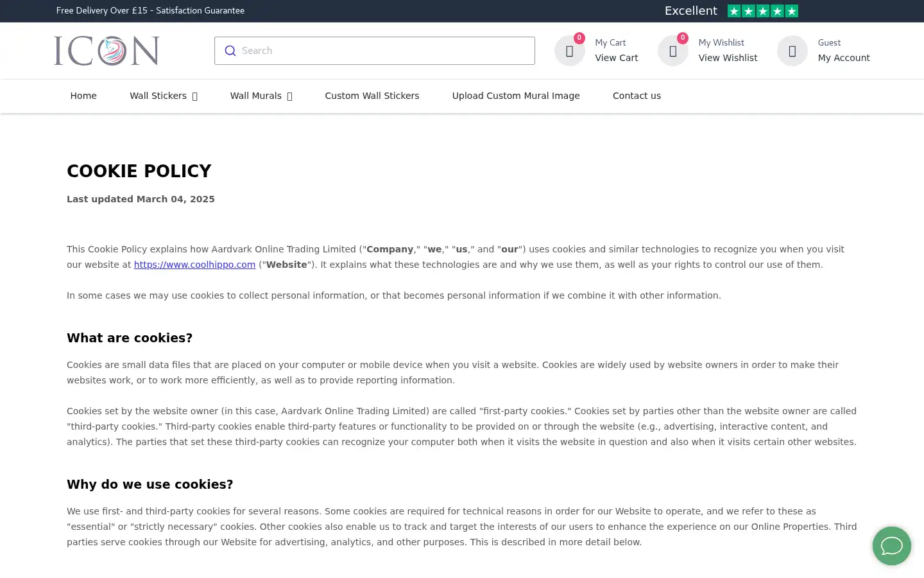
Task: Click the guest account icon
Action: 792,51
